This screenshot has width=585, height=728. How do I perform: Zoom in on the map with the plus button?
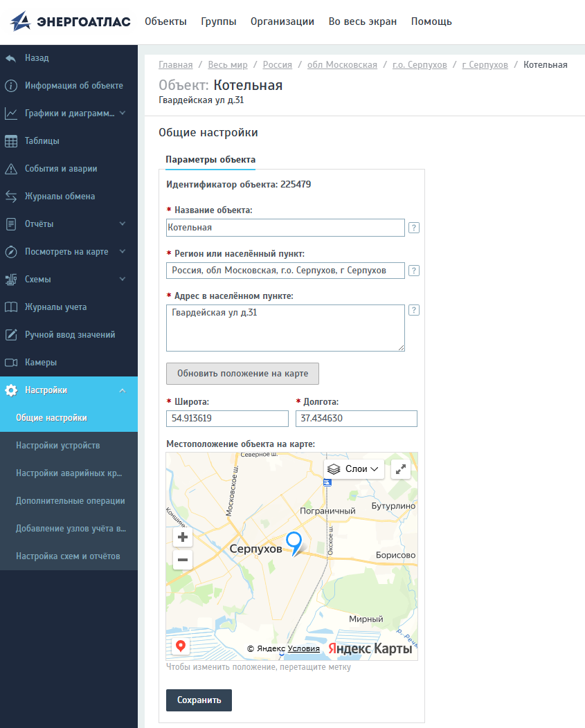(183, 537)
